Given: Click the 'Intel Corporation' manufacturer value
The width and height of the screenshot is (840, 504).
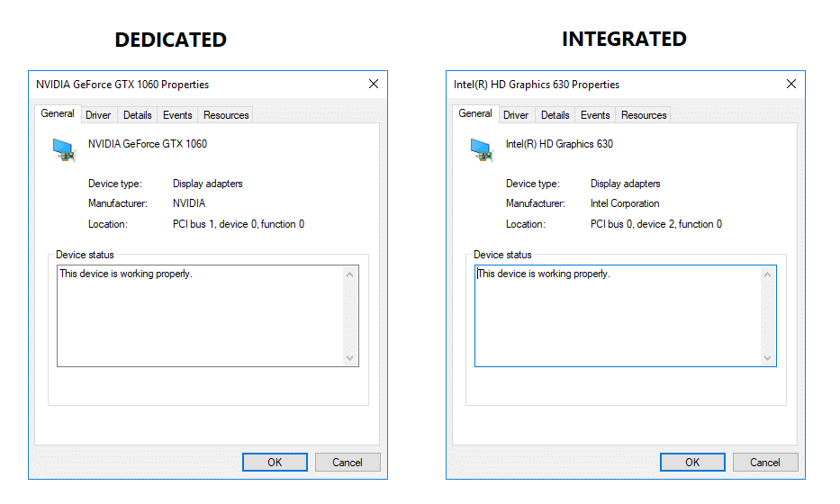Looking at the screenshot, I should (625, 203).
